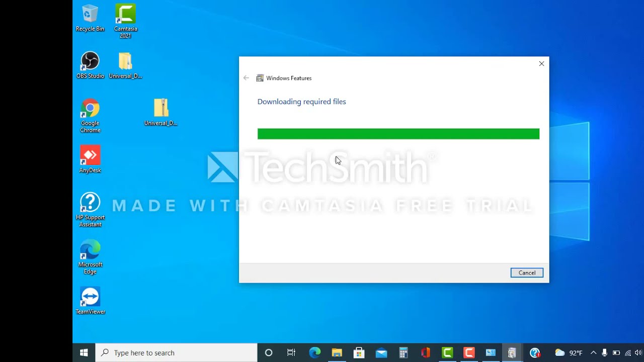
Task: Open the weather widget showing 92°F
Action: click(569, 352)
